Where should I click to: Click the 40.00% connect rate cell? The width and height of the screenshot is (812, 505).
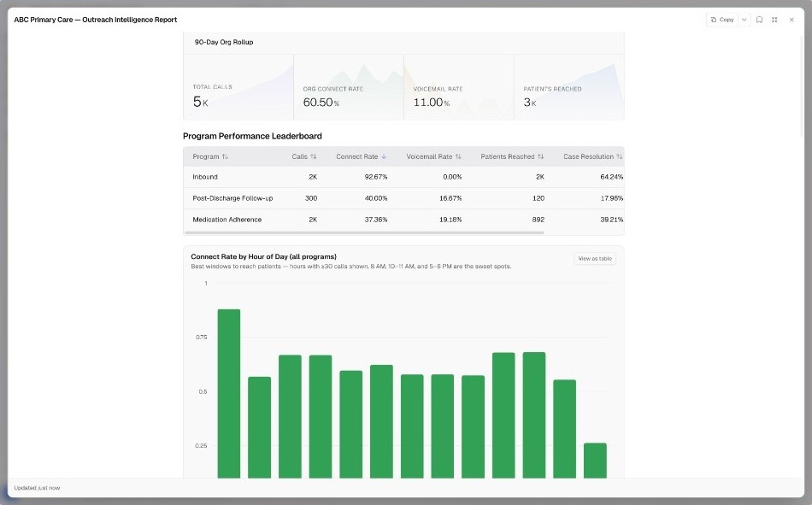[376, 198]
